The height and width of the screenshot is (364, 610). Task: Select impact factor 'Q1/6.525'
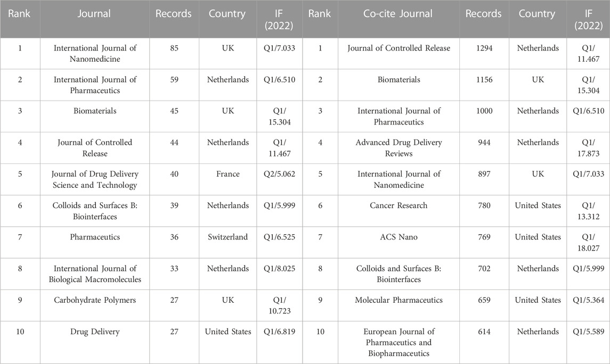click(x=279, y=237)
